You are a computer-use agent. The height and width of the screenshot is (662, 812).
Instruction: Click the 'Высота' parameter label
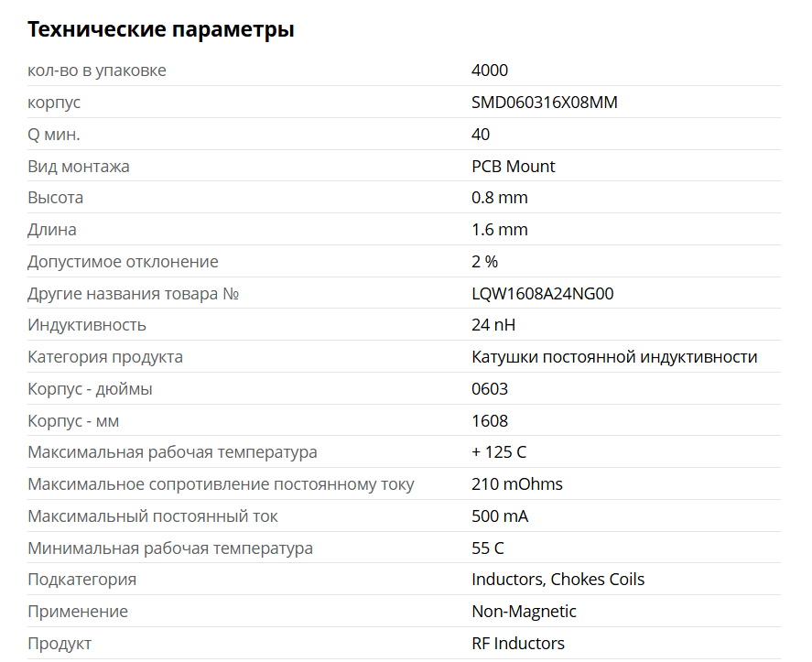[56, 198]
